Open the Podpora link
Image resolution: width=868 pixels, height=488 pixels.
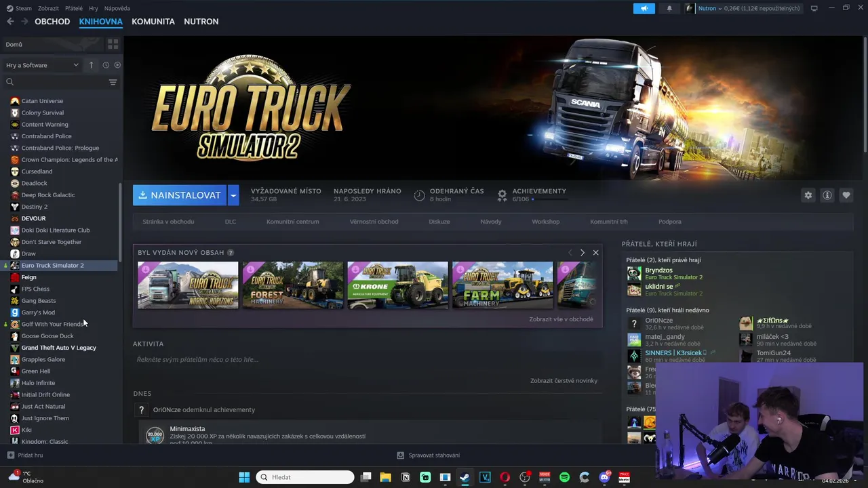pos(670,222)
